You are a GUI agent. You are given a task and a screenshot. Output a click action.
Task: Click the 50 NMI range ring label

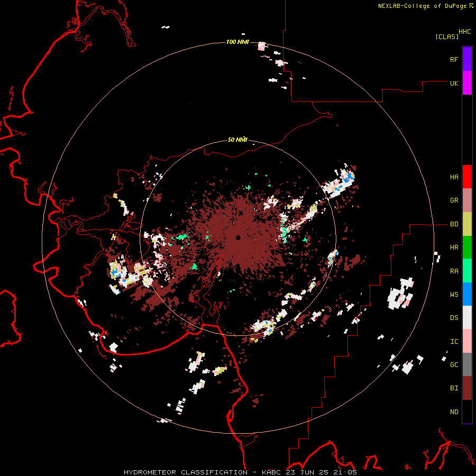237,140
